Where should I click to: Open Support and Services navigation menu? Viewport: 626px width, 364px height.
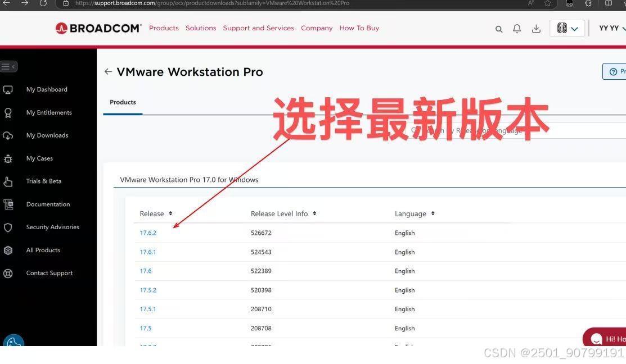tap(258, 28)
